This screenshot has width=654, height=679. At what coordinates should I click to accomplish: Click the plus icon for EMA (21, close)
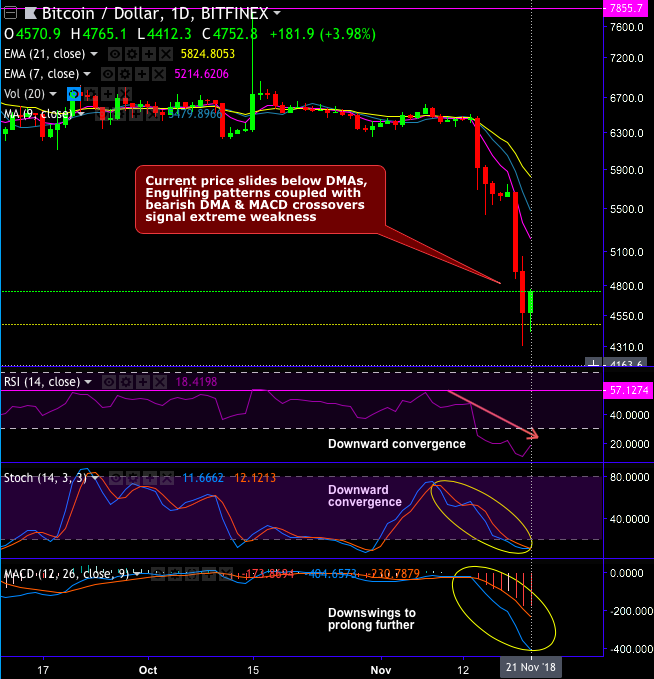149,54
